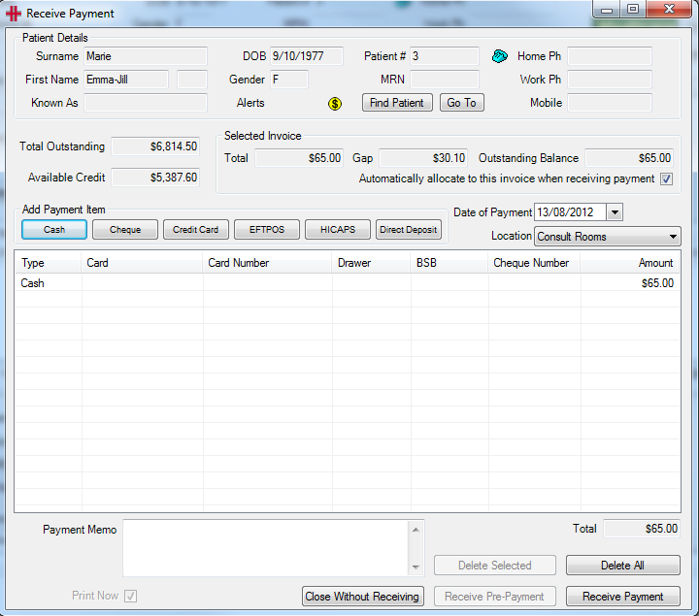Click the Delete Selected button
The height and width of the screenshot is (616, 699).
point(495,566)
